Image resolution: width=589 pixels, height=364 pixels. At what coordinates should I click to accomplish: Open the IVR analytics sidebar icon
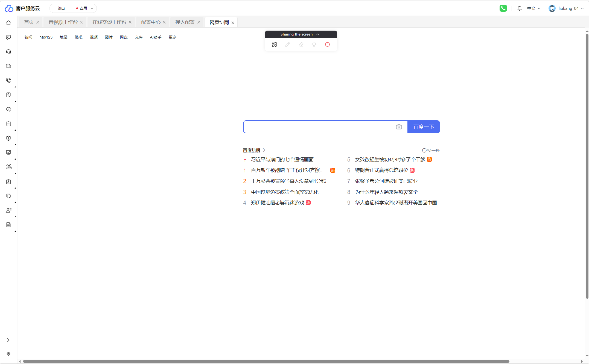pos(8,167)
